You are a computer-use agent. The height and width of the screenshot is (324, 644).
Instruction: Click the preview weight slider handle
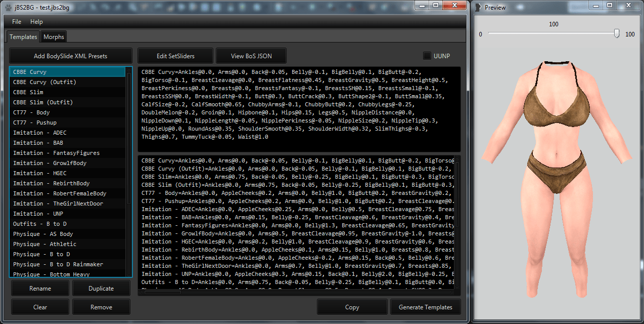[617, 34]
